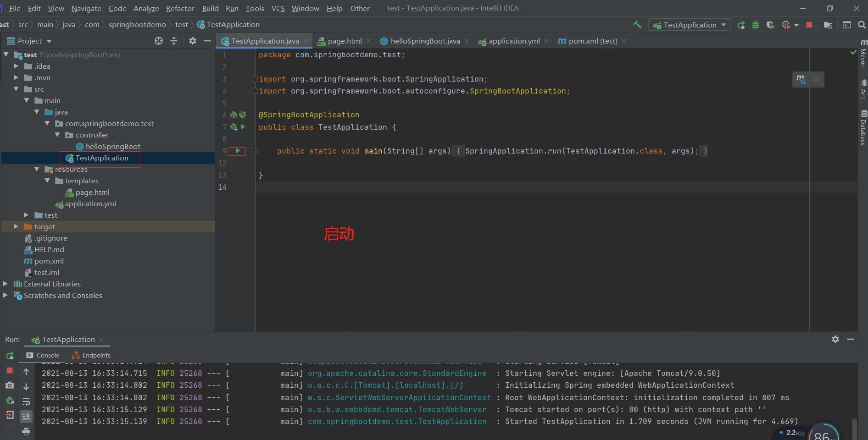The width and height of the screenshot is (868, 440).
Task: Collapse the test project root node
Action: (x=6, y=55)
